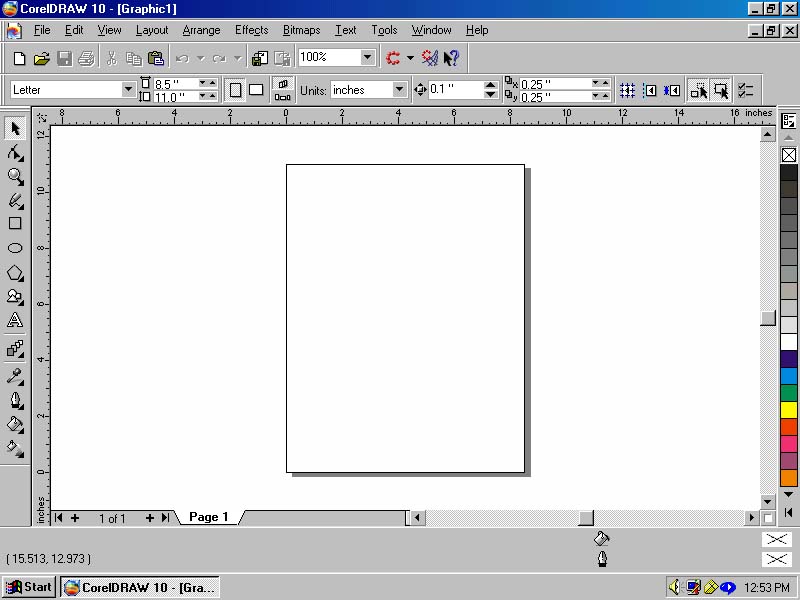Expand the 100% zoom level dropdown

367,58
